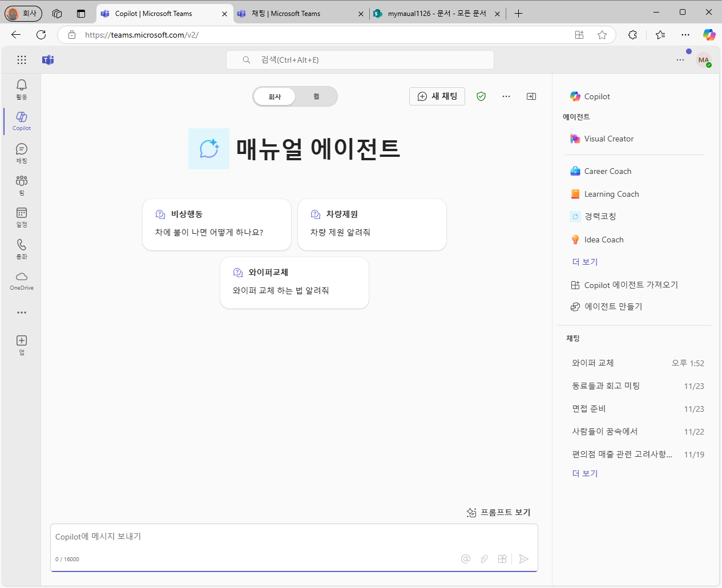Screen dimensions: 722x588
Task: Open 프롬프트 보기 prompt viewer
Action: (x=499, y=512)
